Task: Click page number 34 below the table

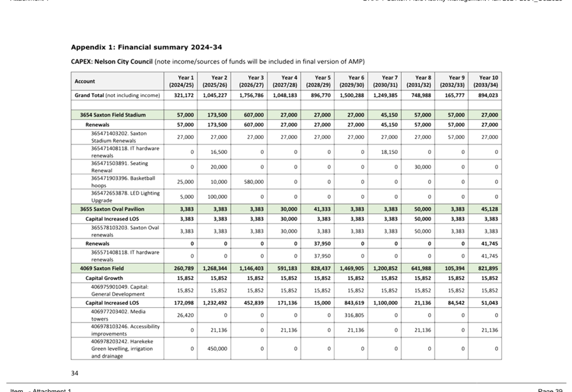Action: point(74,373)
